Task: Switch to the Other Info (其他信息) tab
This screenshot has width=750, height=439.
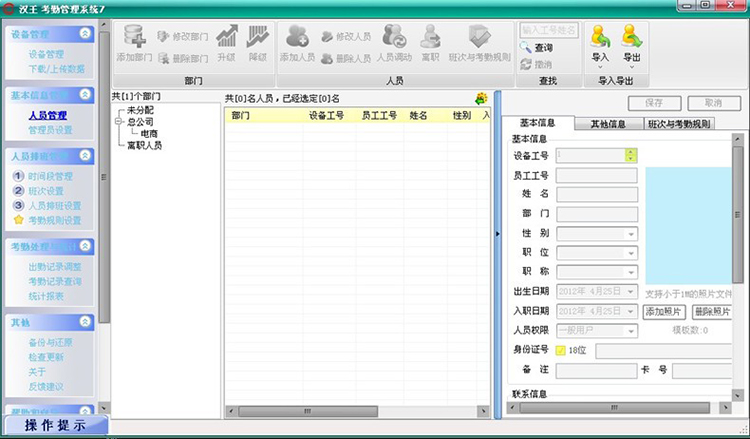Action: click(x=608, y=124)
